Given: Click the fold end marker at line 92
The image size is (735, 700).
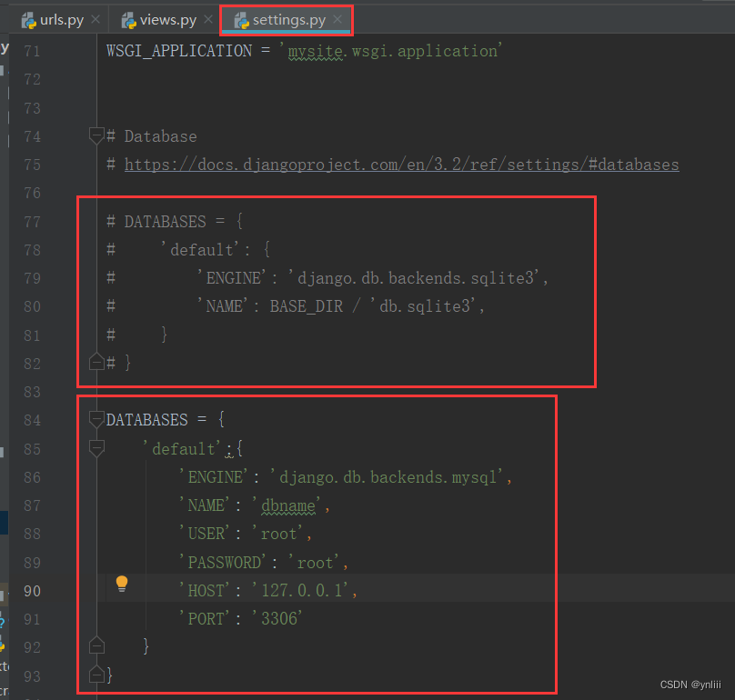Looking at the screenshot, I should pyautogui.click(x=96, y=645).
